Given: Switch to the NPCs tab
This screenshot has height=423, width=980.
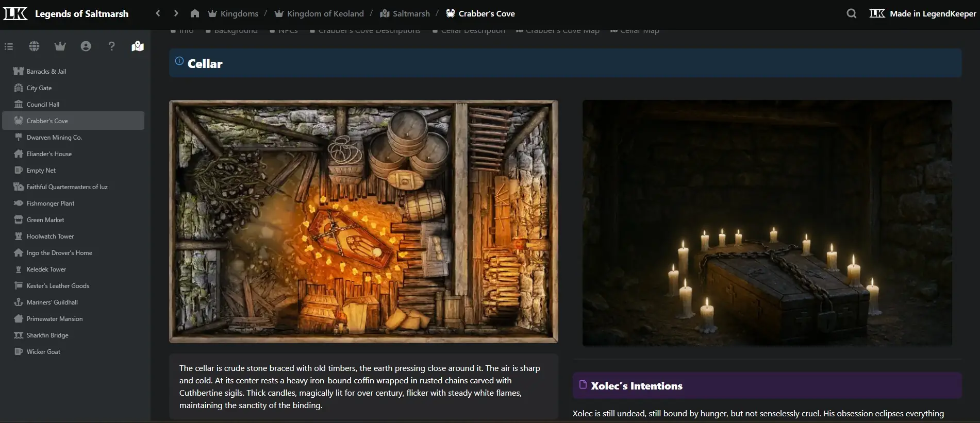Looking at the screenshot, I should point(288,31).
